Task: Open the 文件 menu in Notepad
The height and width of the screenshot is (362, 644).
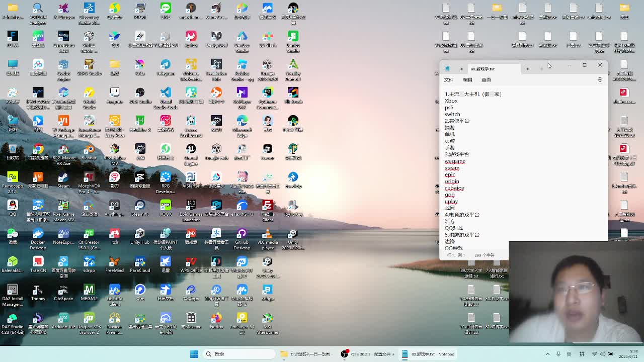Action: point(448,79)
